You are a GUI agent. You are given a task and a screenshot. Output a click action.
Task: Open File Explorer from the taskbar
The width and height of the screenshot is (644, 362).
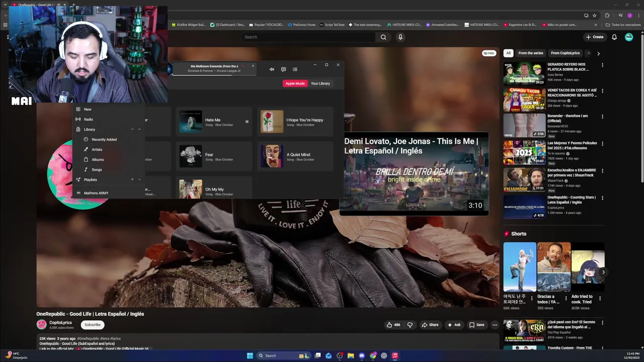[x=351, y=355]
